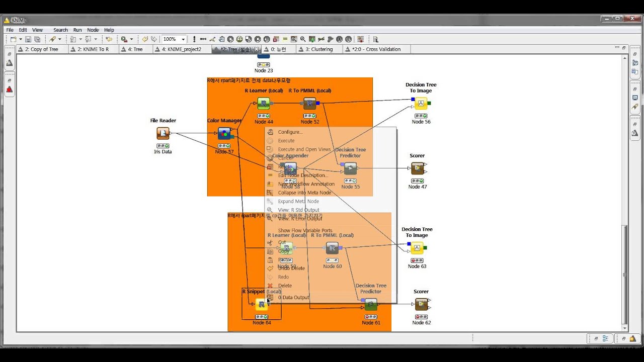This screenshot has height=362, width=644.
Task: Click the yellow edit node name icon
Action: [285, 39]
